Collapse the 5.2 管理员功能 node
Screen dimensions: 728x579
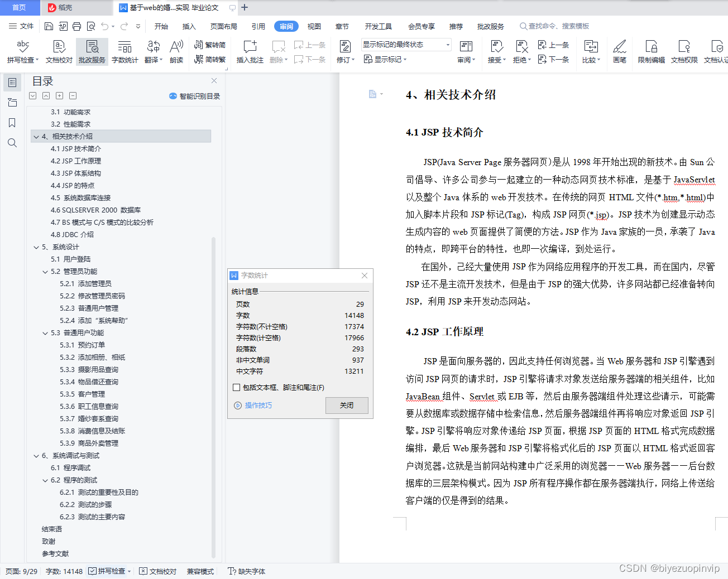(45, 272)
